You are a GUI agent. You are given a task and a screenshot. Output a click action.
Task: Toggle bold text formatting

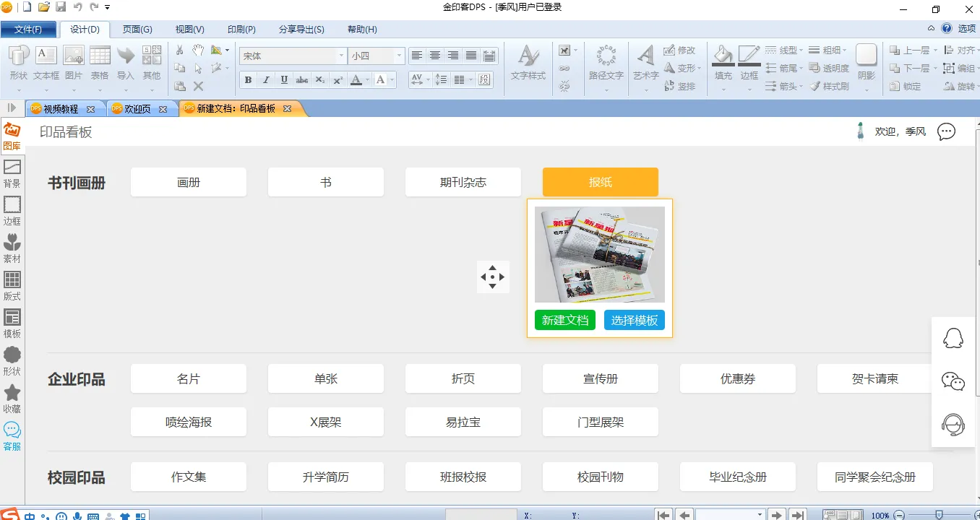point(249,80)
